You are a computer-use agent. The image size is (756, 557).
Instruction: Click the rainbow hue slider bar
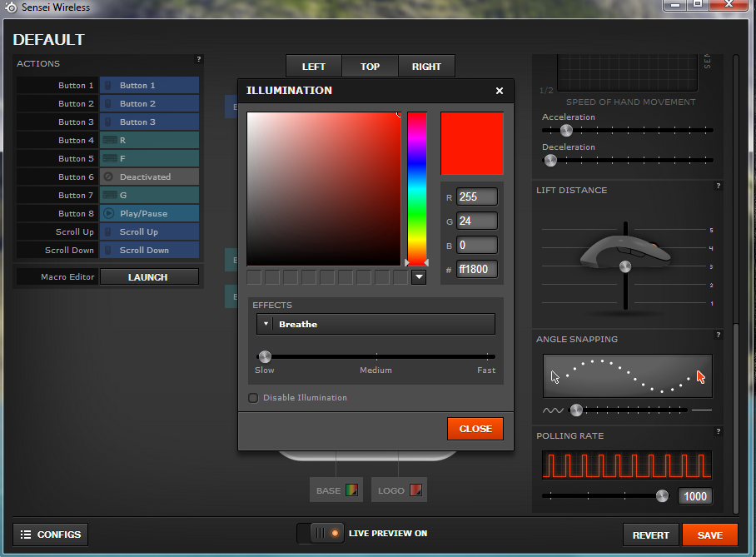pos(416,187)
